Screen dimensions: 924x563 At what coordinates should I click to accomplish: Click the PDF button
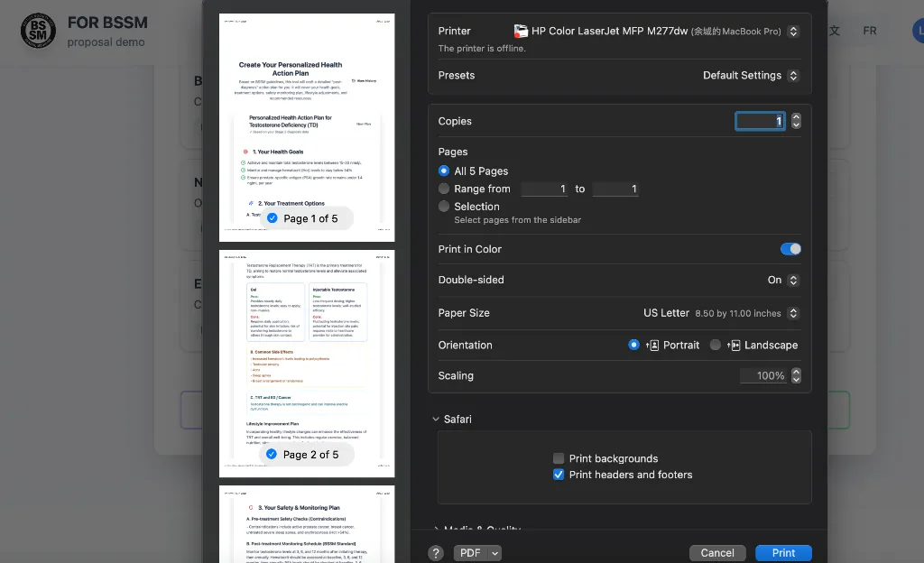470,553
